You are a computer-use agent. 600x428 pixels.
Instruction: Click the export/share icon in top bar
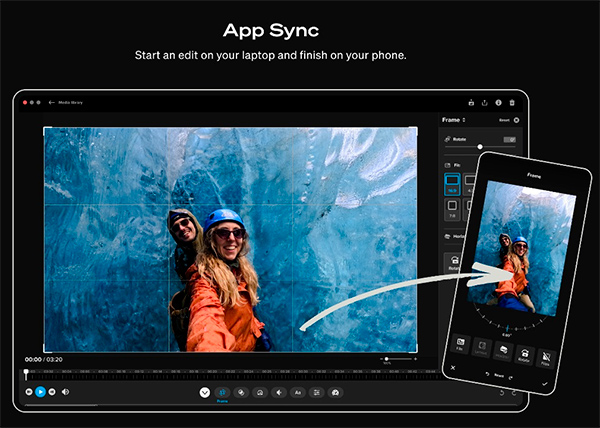point(484,102)
